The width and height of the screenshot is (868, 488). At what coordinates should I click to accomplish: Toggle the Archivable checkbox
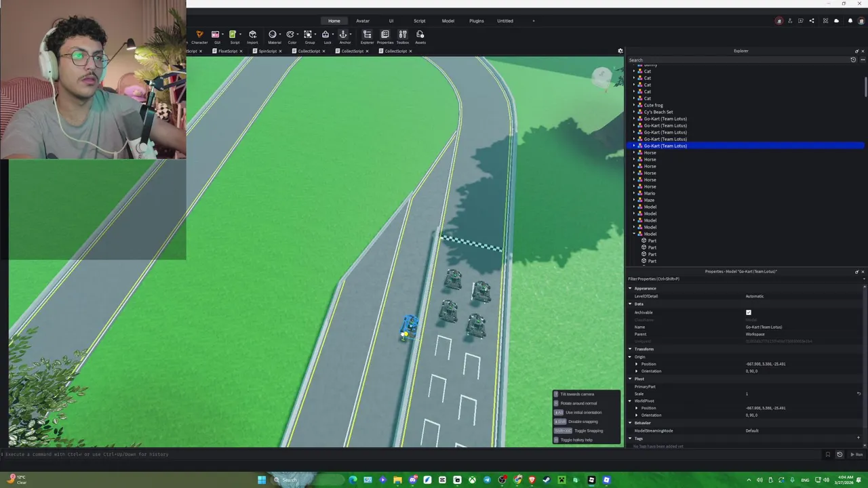click(x=749, y=312)
